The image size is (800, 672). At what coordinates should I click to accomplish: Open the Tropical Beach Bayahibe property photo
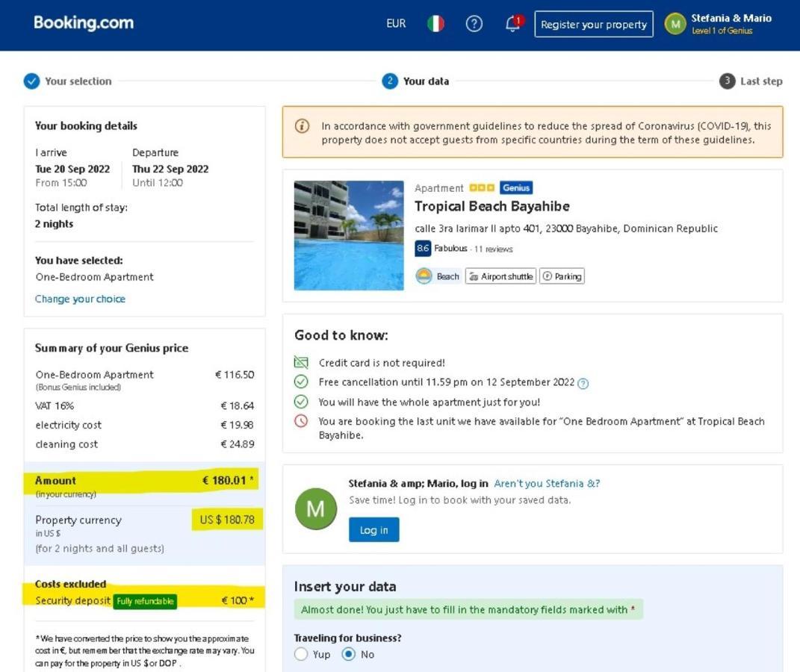pyautogui.click(x=349, y=235)
